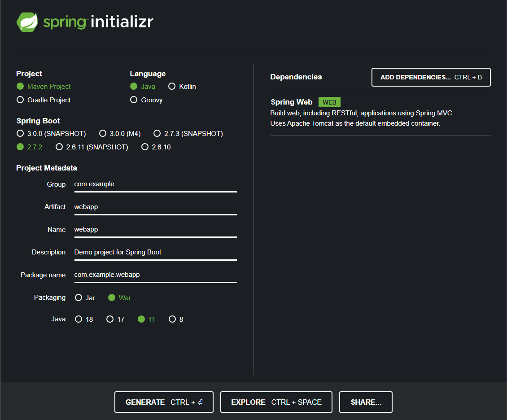Screen dimensions: 507x420
Task: Open the Share dialog
Action: tap(366, 402)
